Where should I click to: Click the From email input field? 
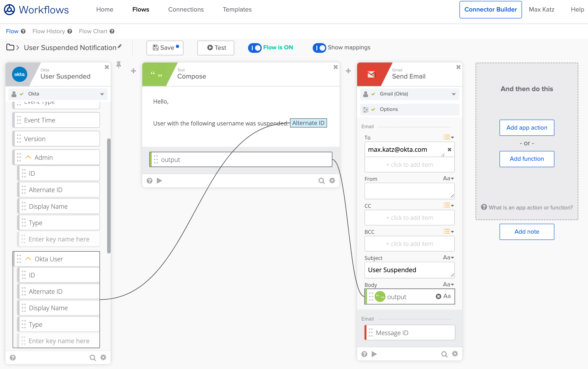pyautogui.click(x=409, y=191)
